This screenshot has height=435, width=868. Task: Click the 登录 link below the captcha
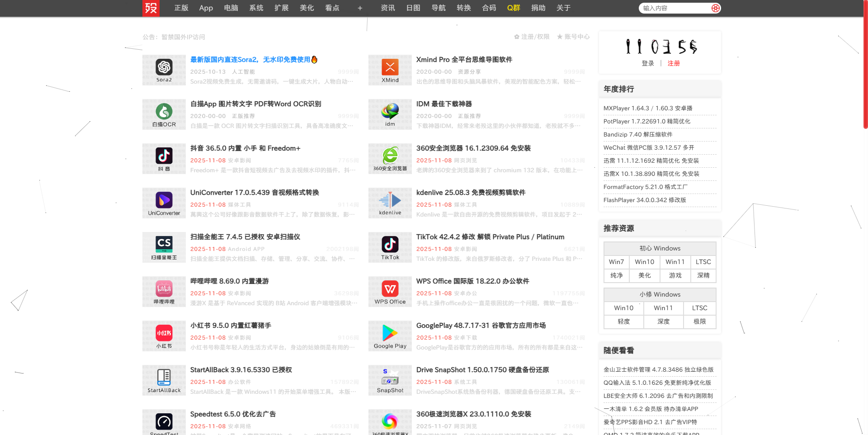click(648, 63)
